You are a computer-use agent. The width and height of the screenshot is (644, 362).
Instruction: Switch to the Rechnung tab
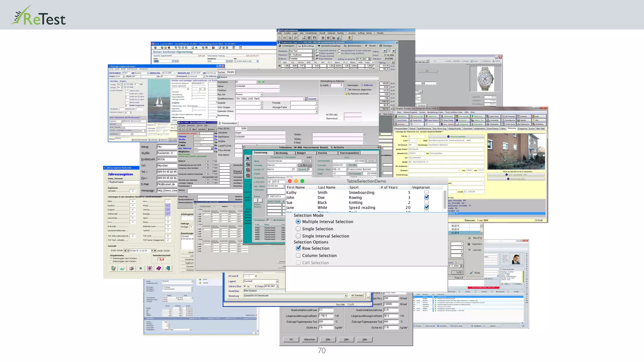click(x=281, y=153)
